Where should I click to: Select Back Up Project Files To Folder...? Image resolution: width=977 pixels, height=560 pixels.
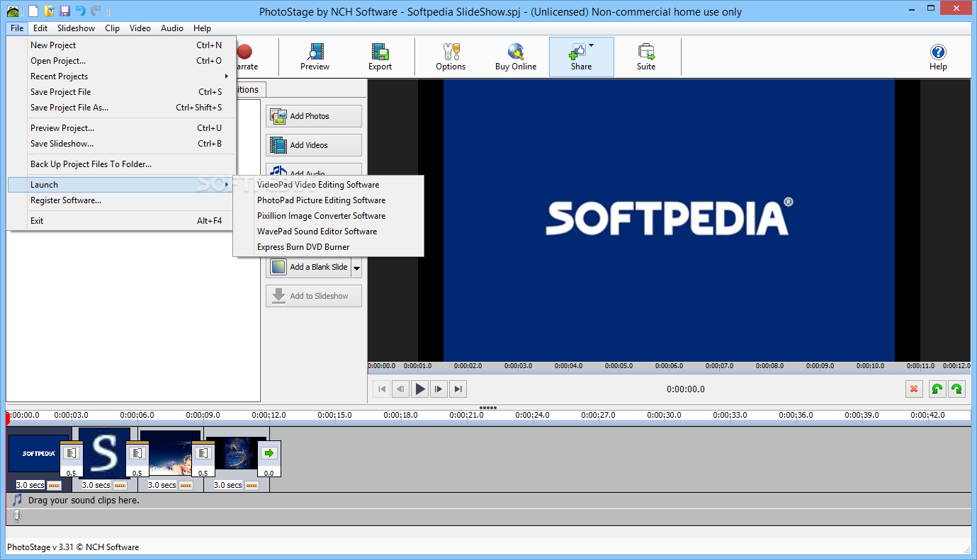122,164
